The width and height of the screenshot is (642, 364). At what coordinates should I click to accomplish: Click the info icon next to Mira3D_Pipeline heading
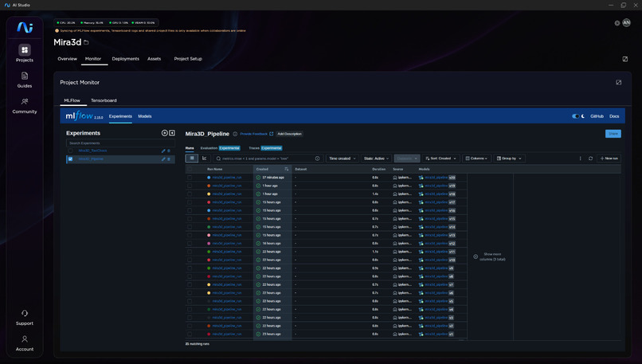(235, 134)
